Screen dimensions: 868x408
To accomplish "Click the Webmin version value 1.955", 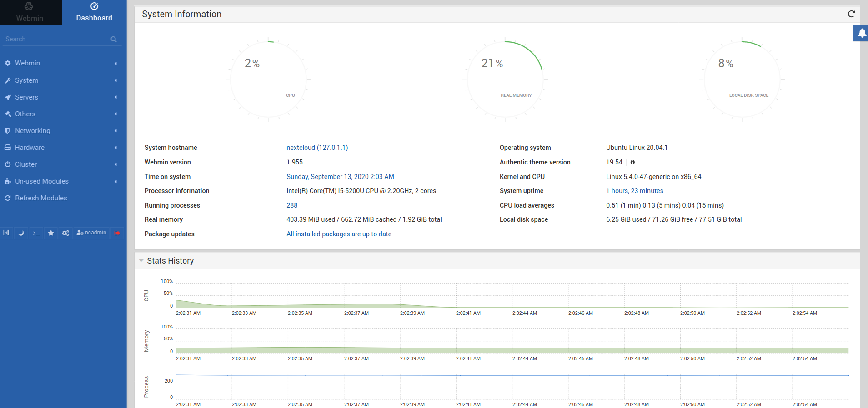I will coord(295,162).
